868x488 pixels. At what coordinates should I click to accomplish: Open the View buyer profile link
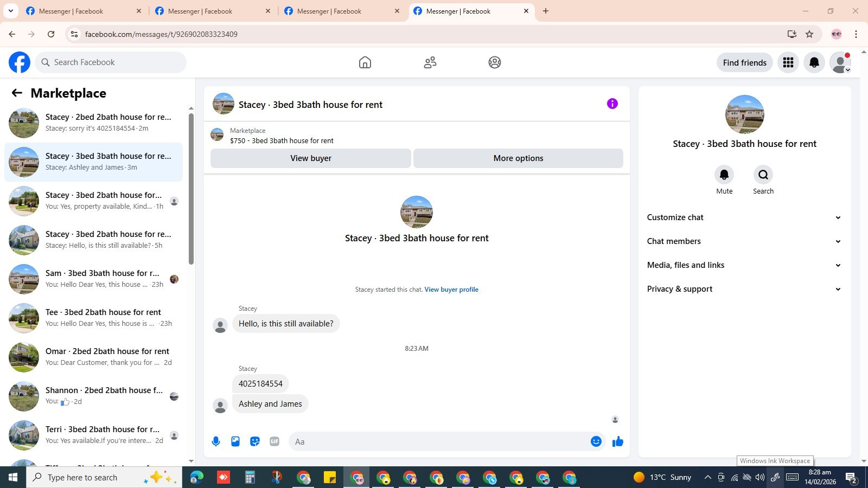(451, 290)
